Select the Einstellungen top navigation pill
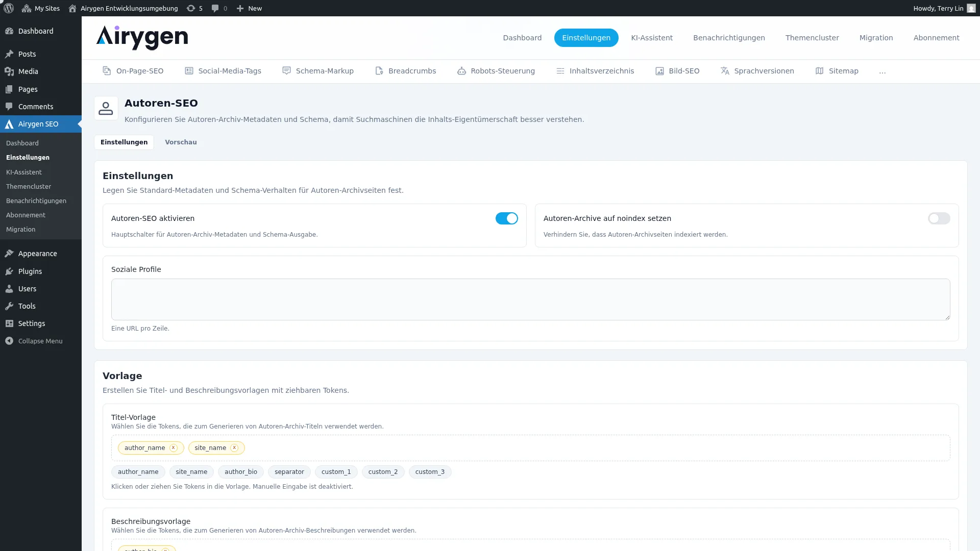The width and height of the screenshot is (980, 551). [x=586, y=38]
